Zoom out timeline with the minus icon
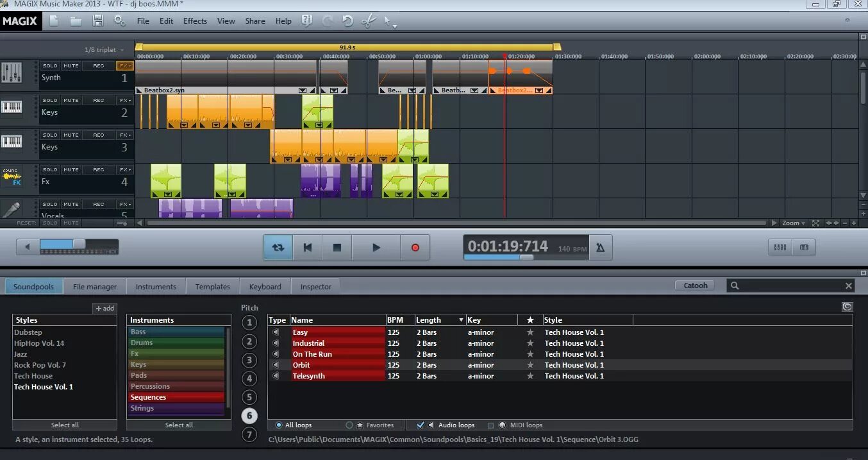Viewport: 868px width, 460px height. [x=845, y=223]
